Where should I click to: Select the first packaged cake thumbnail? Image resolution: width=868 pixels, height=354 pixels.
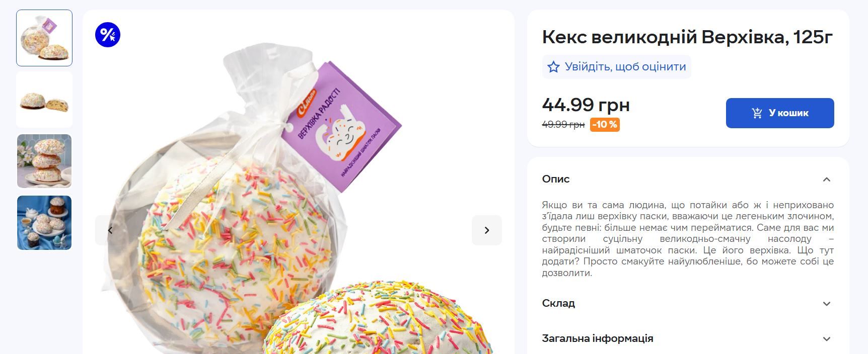coord(44,38)
